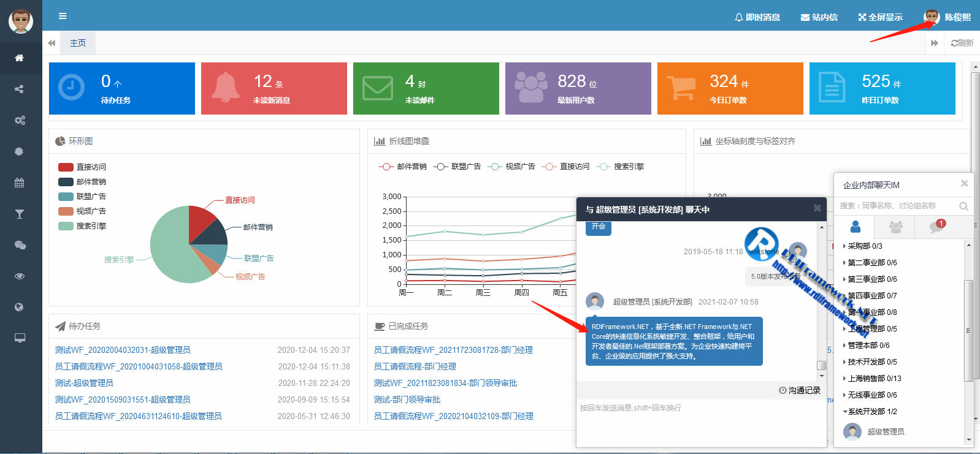The image size is (980, 454).
Task: Open completed 测试-部门领导审批 task
Action: pos(407,399)
